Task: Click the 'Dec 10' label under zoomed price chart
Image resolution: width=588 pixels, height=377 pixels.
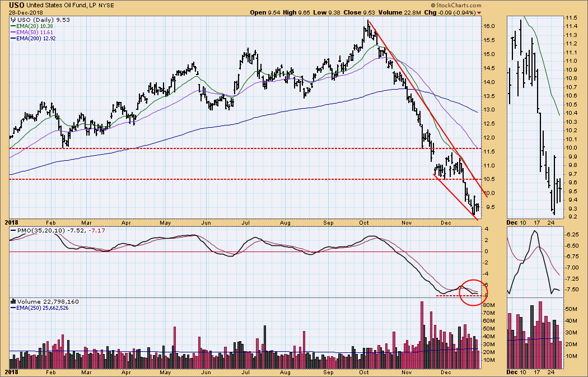Action: tap(516, 223)
